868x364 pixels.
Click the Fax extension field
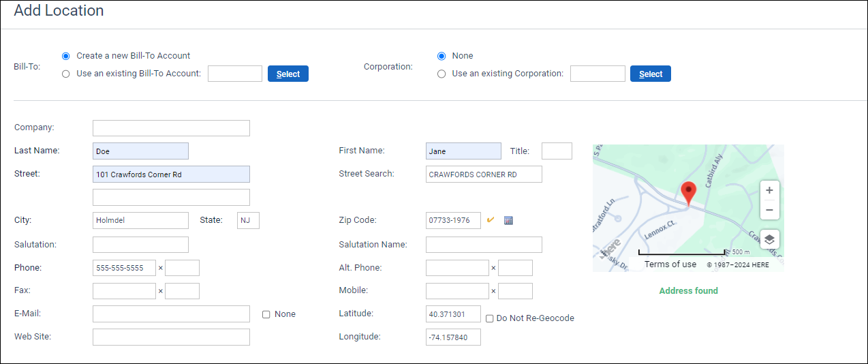click(x=182, y=291)
